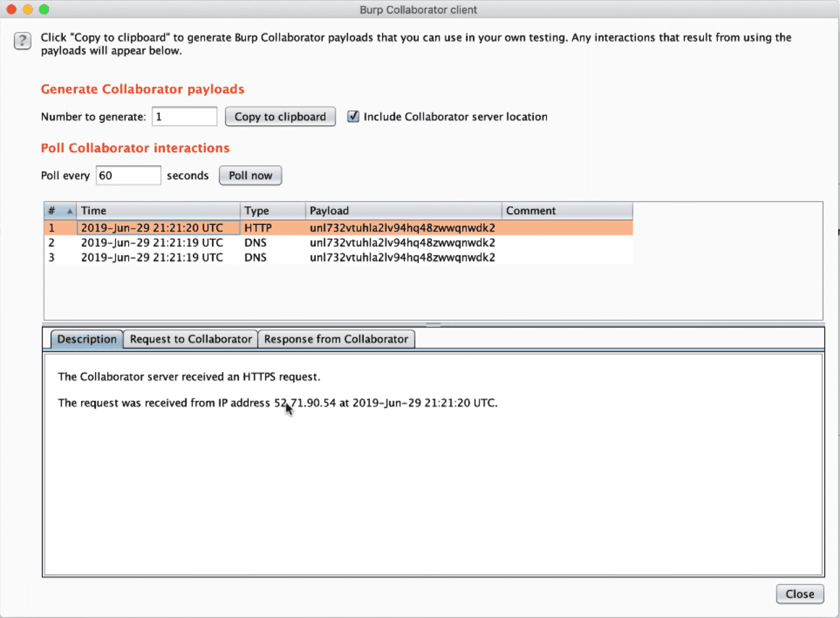Sort interactions by Type column header

click(x=272, y=211)
